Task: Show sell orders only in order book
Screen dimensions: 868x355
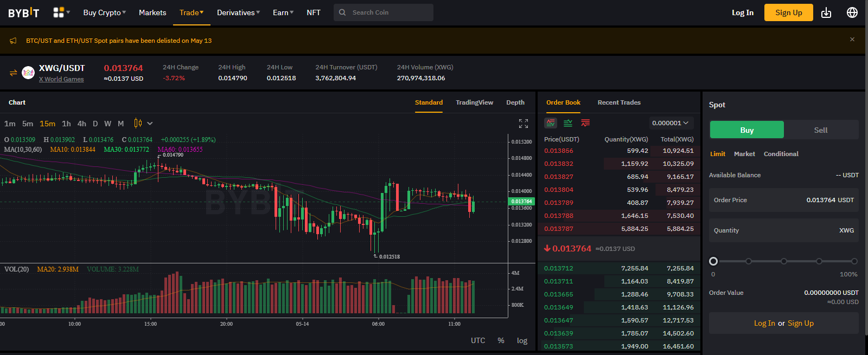Action: (x=585, y=123)
